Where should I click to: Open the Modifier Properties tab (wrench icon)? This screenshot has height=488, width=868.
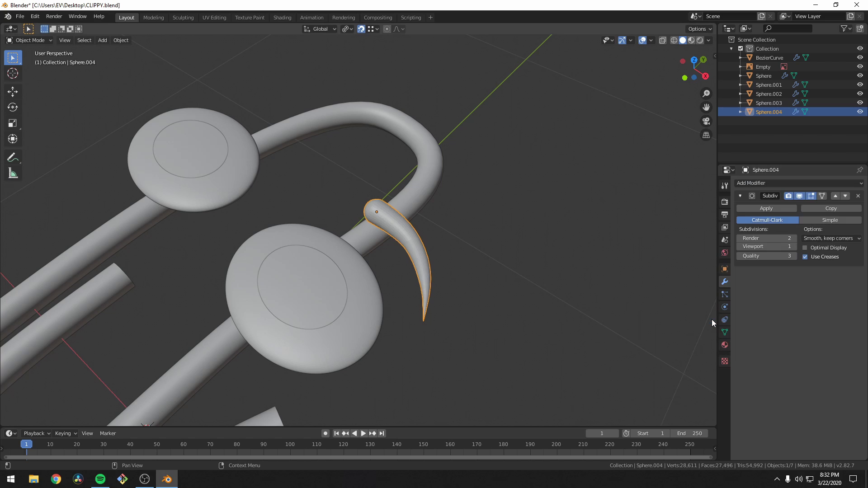725,282
